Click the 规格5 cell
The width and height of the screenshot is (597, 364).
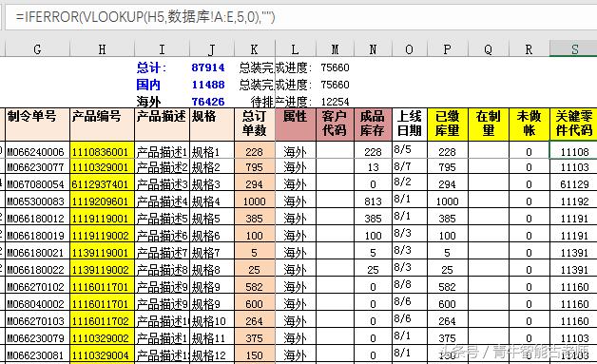click(212, 217)
